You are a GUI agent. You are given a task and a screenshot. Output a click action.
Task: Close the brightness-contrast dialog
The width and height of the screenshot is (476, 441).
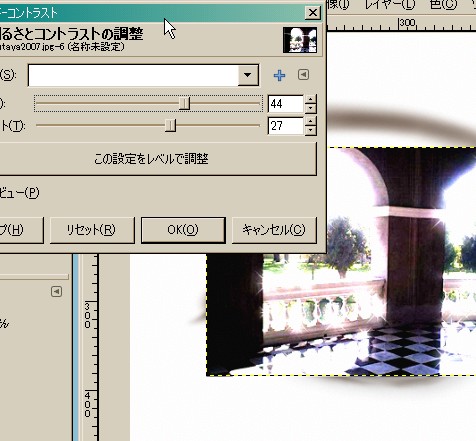point(313,13)
